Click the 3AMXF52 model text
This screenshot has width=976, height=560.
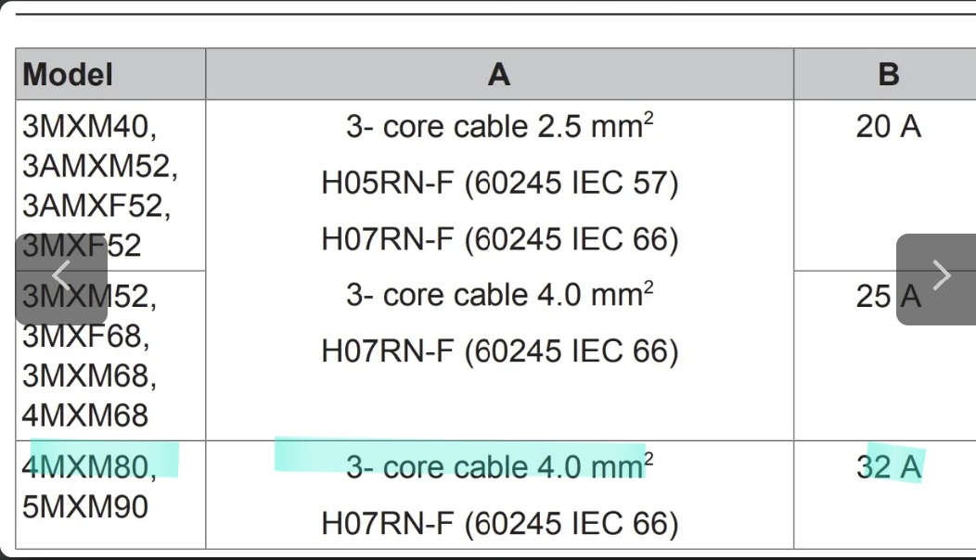96,205
